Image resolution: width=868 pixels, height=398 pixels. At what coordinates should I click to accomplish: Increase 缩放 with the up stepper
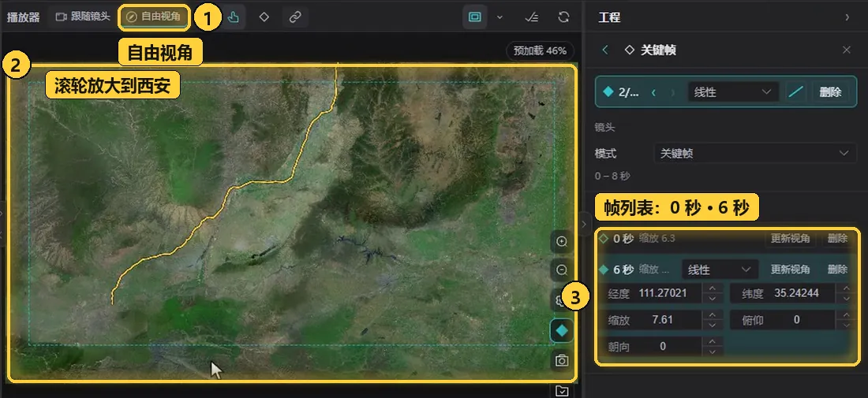712,315
